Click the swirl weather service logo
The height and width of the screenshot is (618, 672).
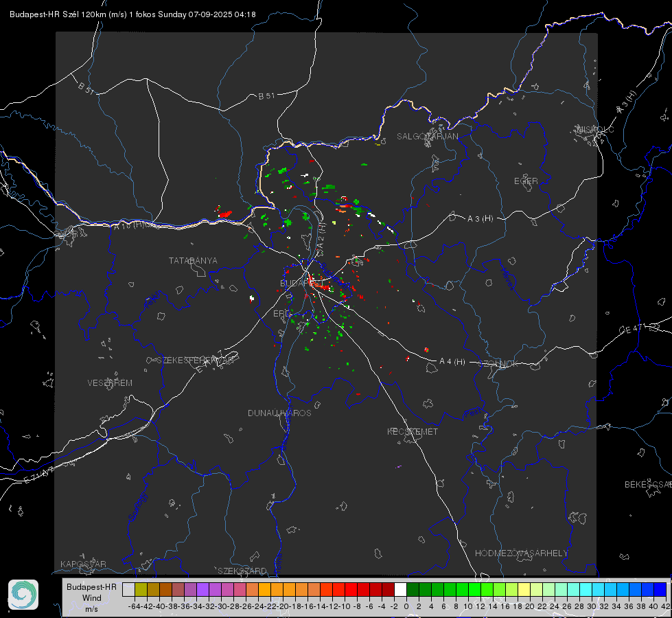point(23,595)
